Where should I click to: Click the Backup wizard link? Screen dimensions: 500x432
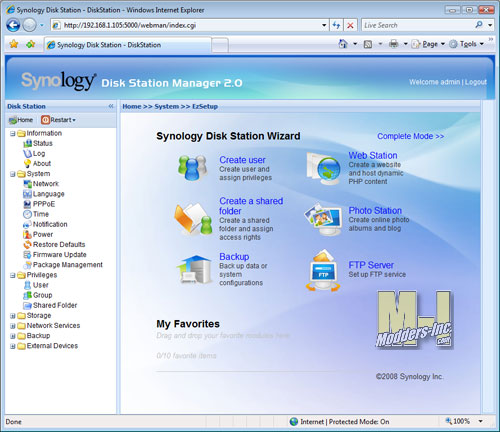coord(234,257)
